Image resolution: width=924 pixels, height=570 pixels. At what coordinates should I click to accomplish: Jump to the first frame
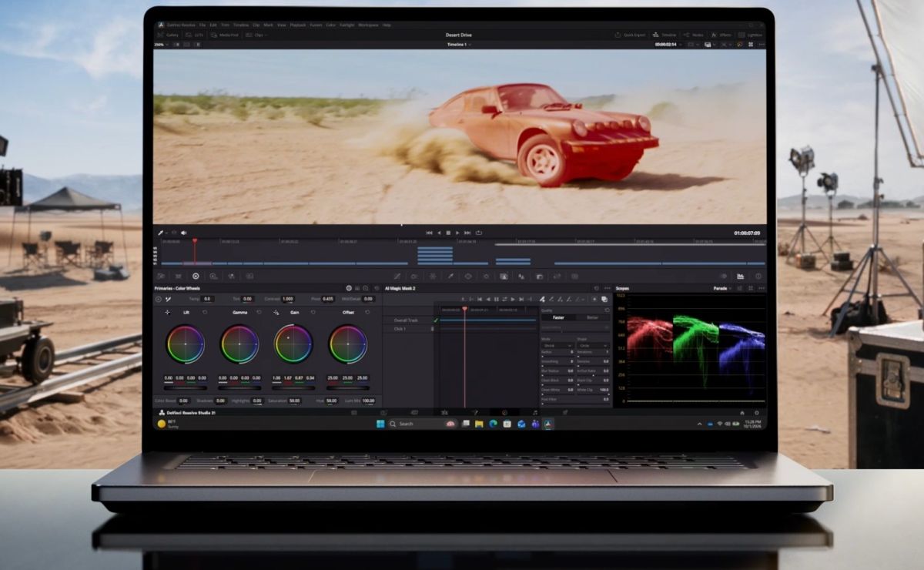pos(429,233)
